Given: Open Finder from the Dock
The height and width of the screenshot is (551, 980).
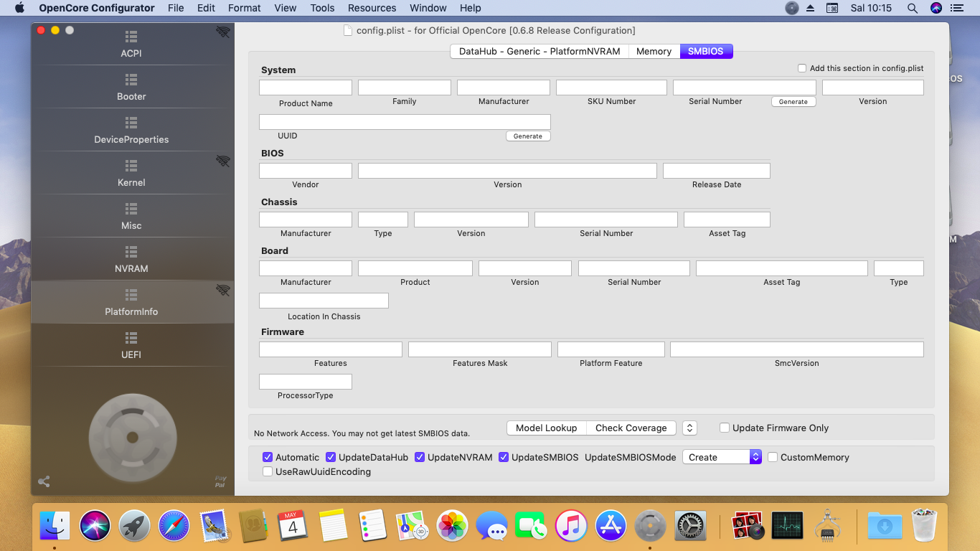Looking at the screenshot, I should (55, 526).
